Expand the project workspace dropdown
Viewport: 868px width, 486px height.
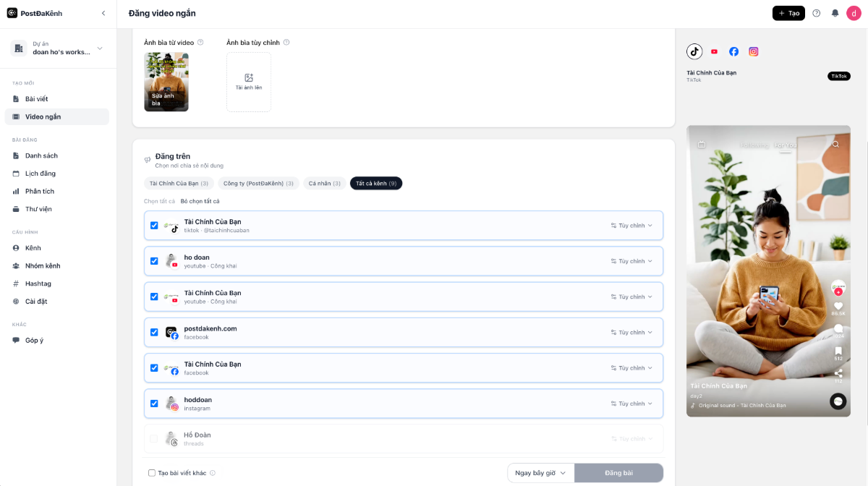pyautogui.click(x=58, y=48)
